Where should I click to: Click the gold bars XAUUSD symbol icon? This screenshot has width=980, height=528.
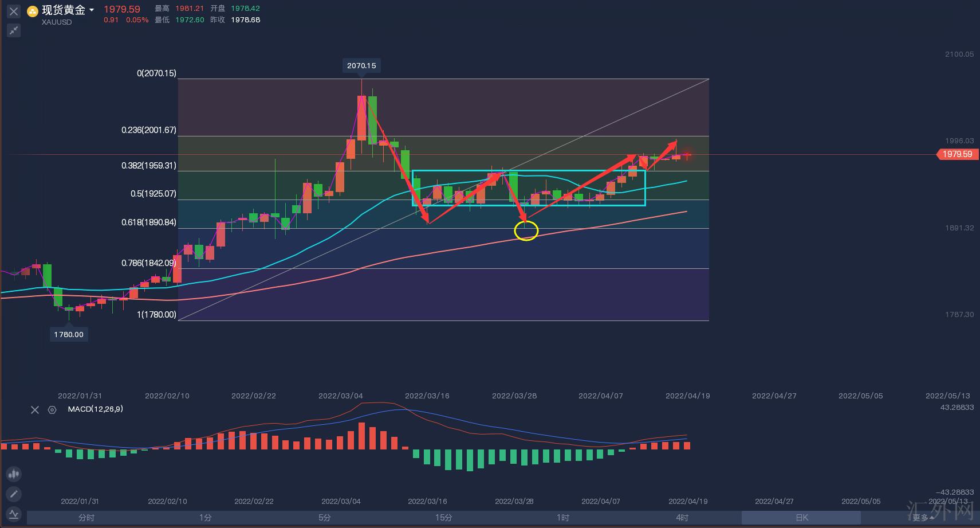[x=33, y=11]
